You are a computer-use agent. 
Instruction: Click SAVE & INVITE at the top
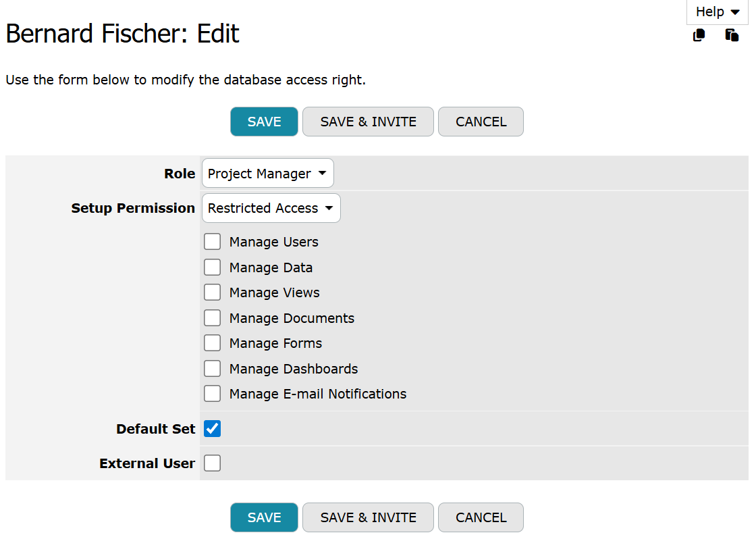(368, 122)
